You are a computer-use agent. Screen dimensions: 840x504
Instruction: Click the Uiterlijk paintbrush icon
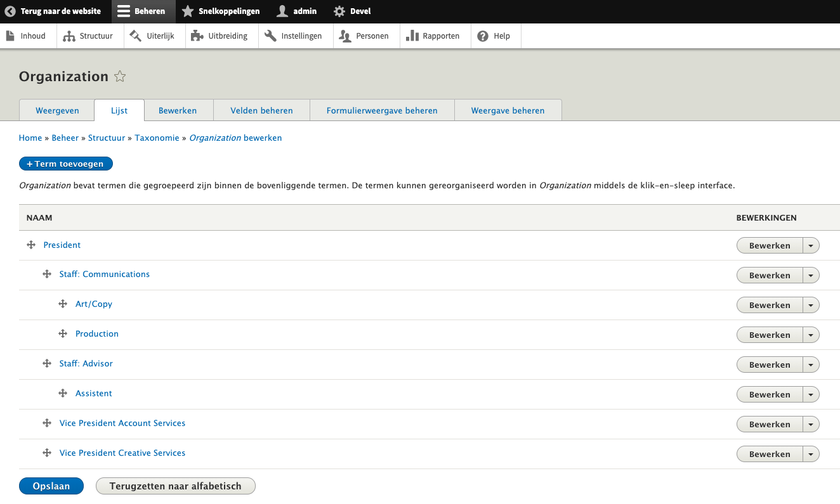pyautogui.click(x=135, y=36)
